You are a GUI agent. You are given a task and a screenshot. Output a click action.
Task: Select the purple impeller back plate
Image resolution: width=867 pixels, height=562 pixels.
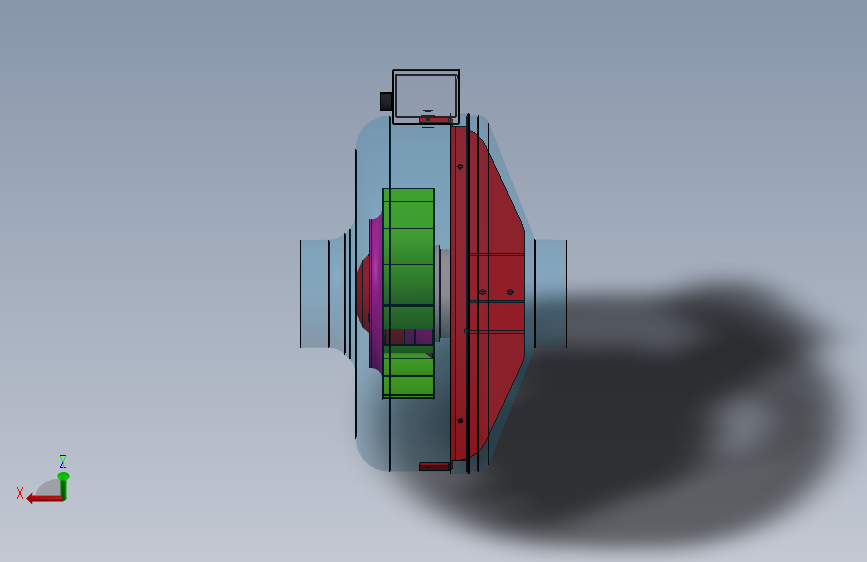pos(376,293)
